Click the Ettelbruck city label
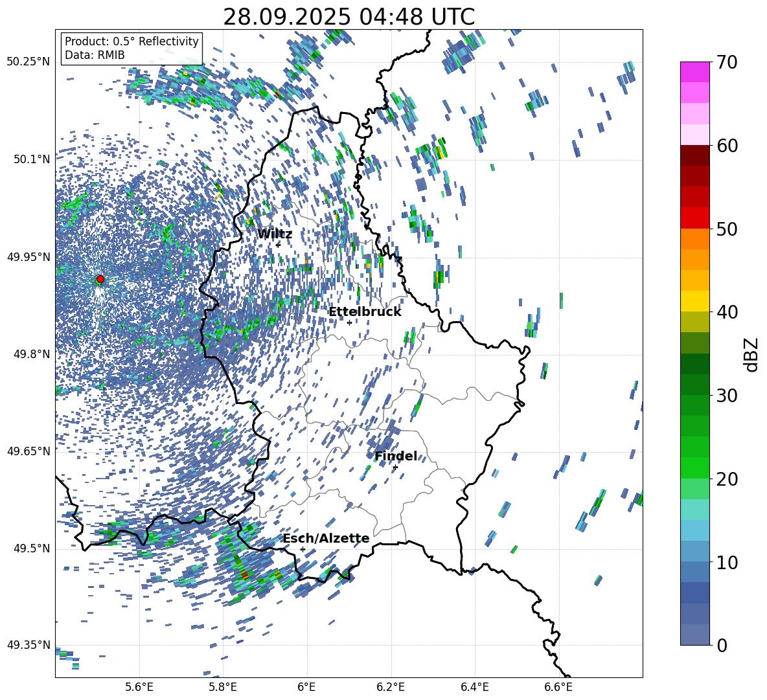767x700 pixels. (365, 312)
